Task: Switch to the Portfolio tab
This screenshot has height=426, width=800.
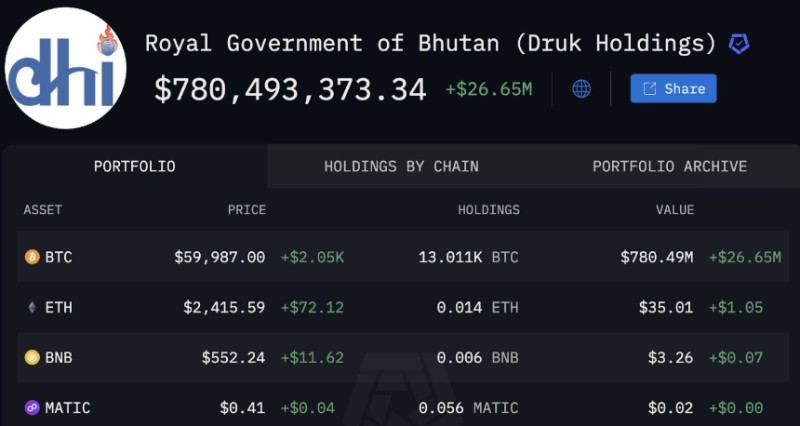Action: tap(134, 166)
